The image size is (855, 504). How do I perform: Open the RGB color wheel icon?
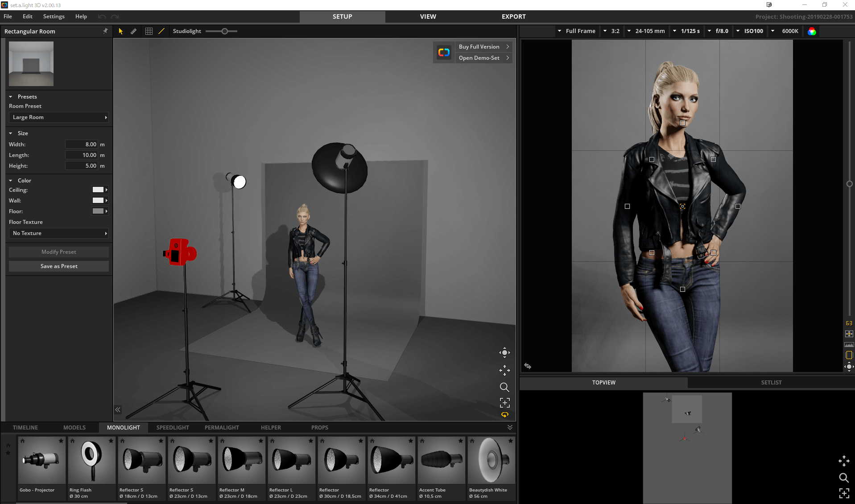coord(812,31)
